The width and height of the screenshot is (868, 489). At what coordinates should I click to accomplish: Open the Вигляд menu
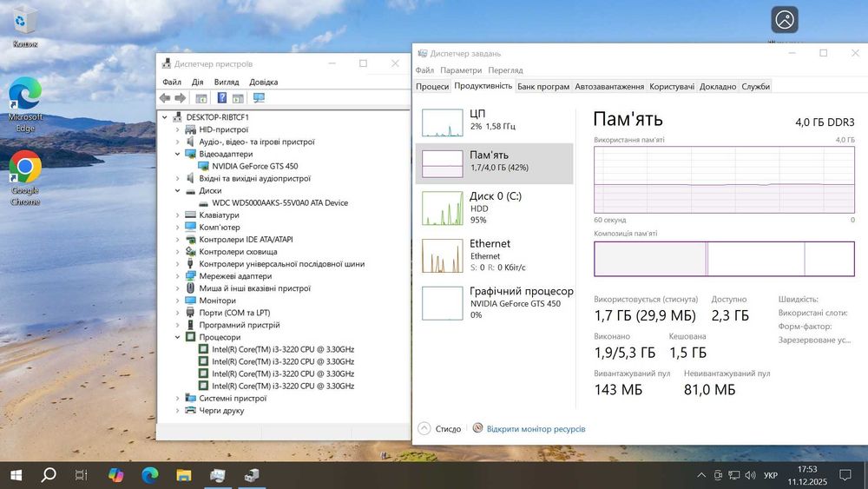pyautogui.click(x=227, y=82)
